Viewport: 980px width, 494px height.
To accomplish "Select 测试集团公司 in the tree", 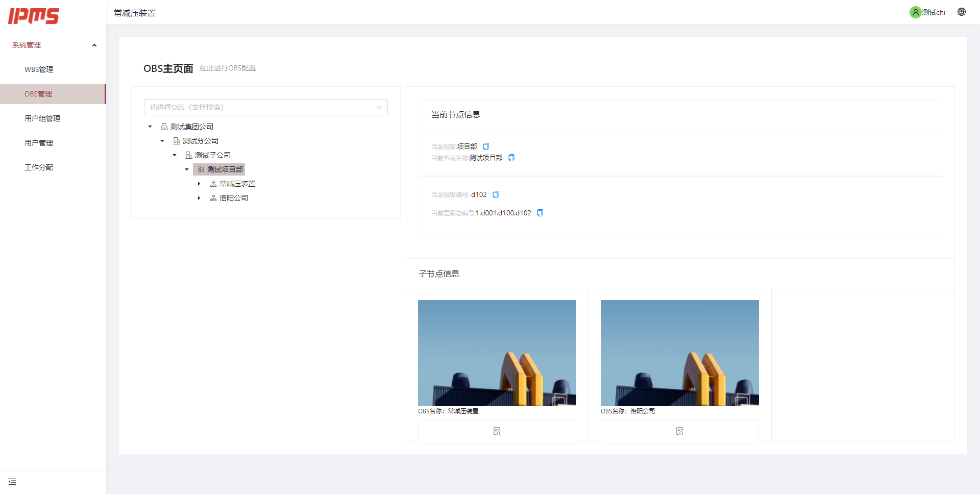I will tap(192, 127).
